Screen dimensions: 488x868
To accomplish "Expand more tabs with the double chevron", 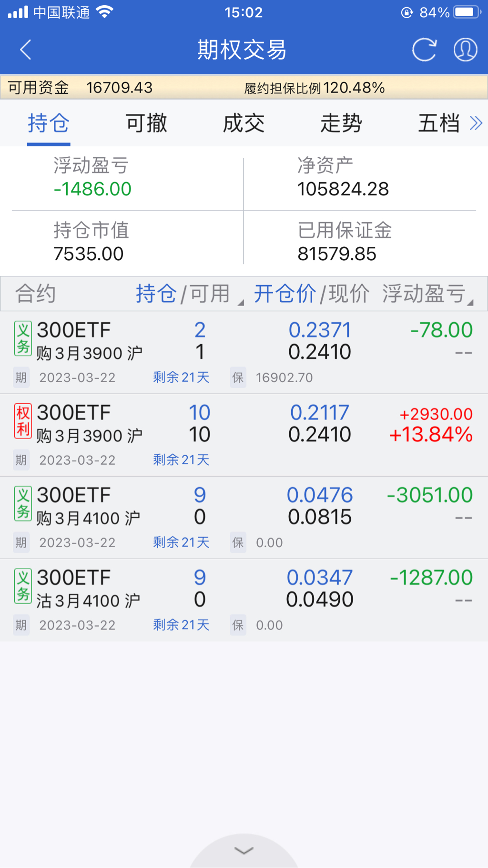I will click(476, 123).
